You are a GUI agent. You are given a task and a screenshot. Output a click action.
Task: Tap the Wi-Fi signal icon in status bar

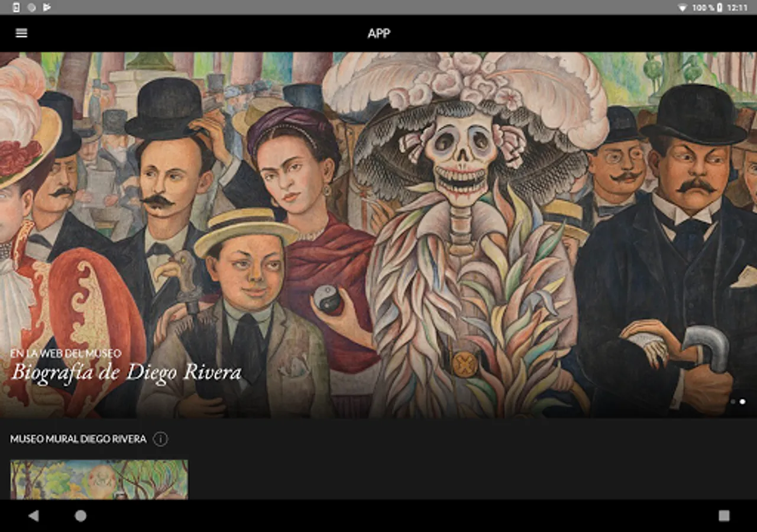[682, 8]
